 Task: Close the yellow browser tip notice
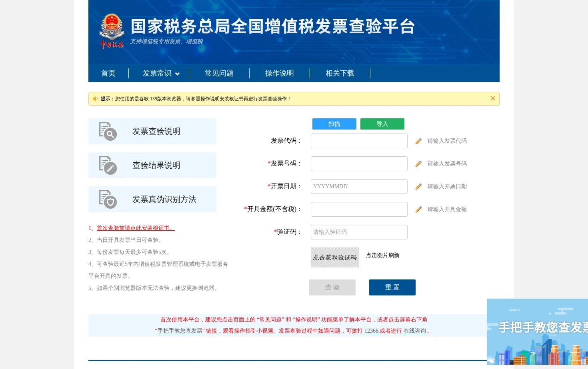493,98
